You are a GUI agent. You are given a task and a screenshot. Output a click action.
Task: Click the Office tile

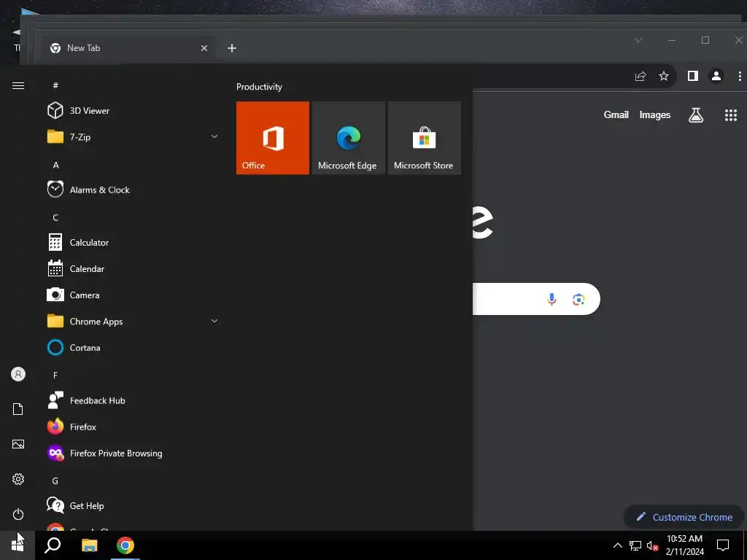273,138
